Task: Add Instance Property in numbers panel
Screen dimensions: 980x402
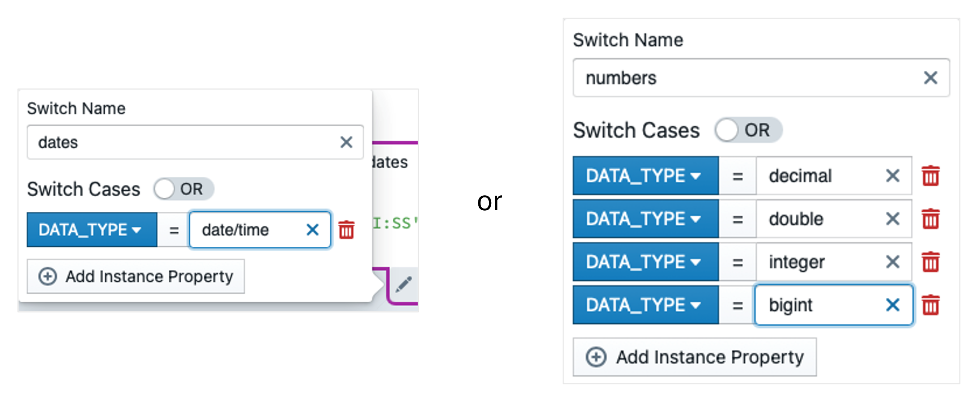Action: (x=694, y=357)
